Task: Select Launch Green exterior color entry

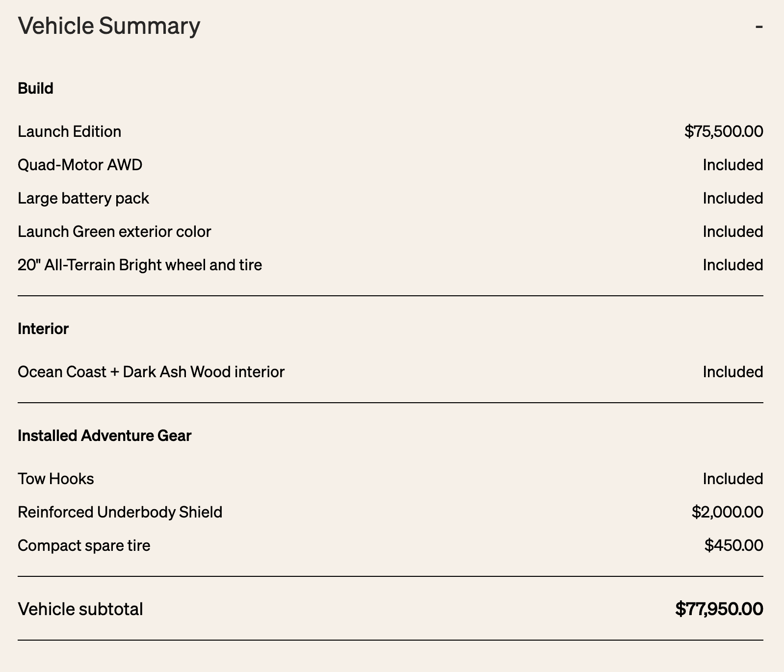Action: (114, 232)
